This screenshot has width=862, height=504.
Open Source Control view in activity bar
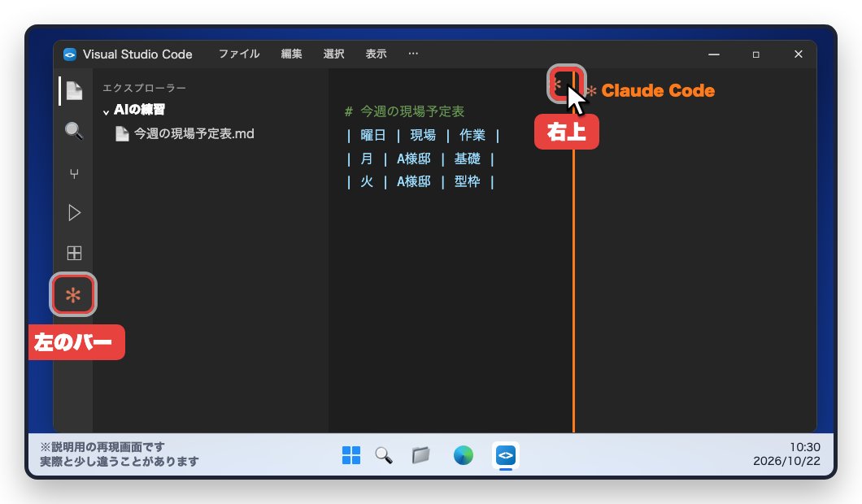click(x=74, y=174)
